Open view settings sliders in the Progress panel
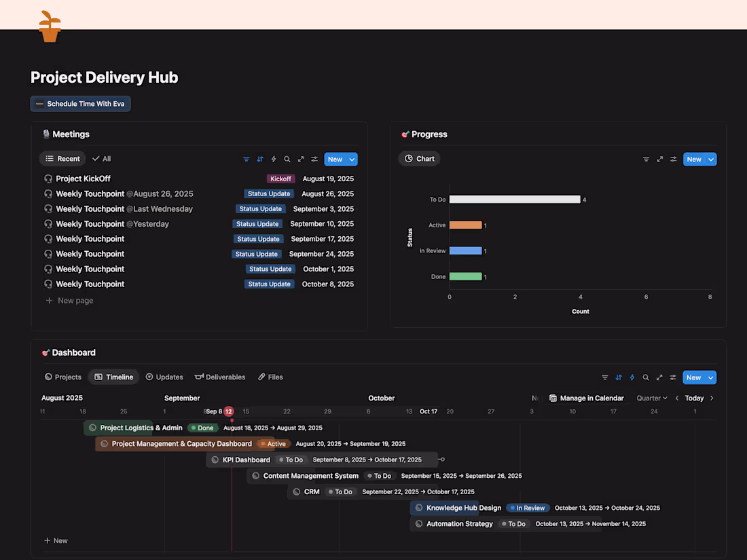Viewport: 747px width, 560px height. (x=673, y=159)
